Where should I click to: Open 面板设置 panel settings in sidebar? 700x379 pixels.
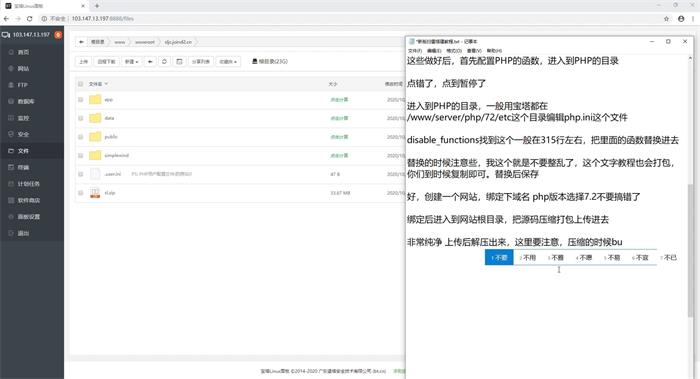29,217
